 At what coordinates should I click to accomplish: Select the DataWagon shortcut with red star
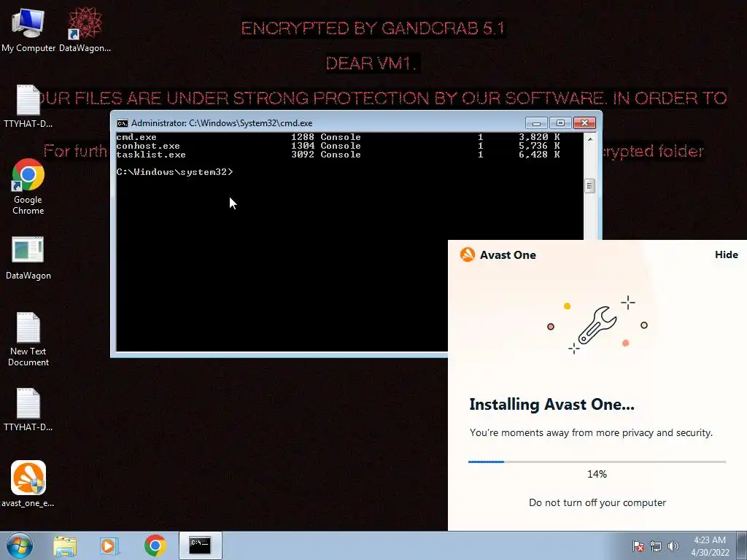[x=85, y=29]
